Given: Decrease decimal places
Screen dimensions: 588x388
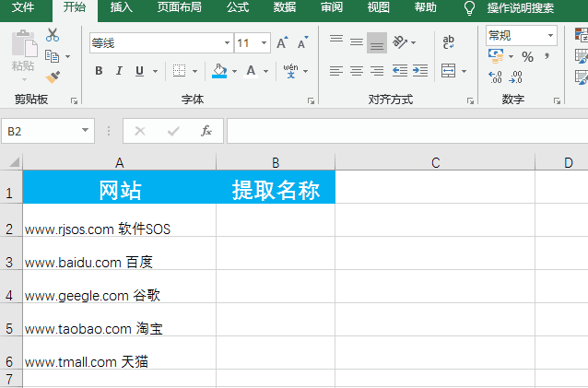Looking at the screenshot, I should [x=515, y=77].
